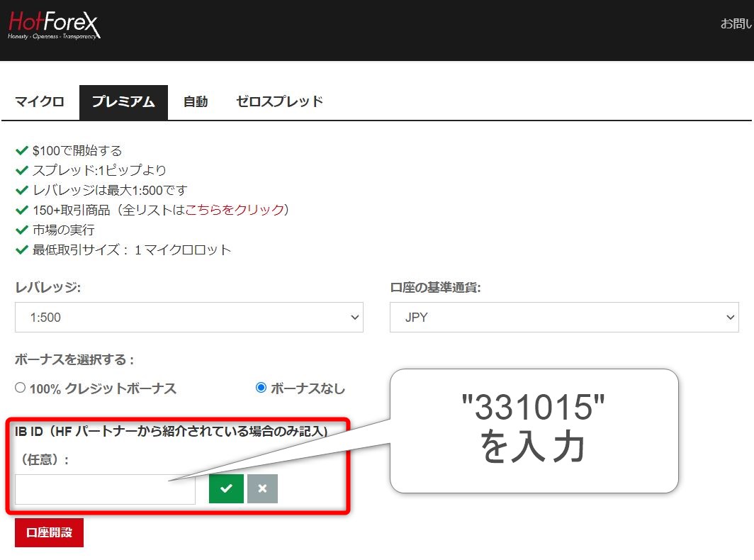Image resolution: width=754 pixels, height=560 pixels.
Task: Focus the IB ID input field
Action: click(106, 489)
